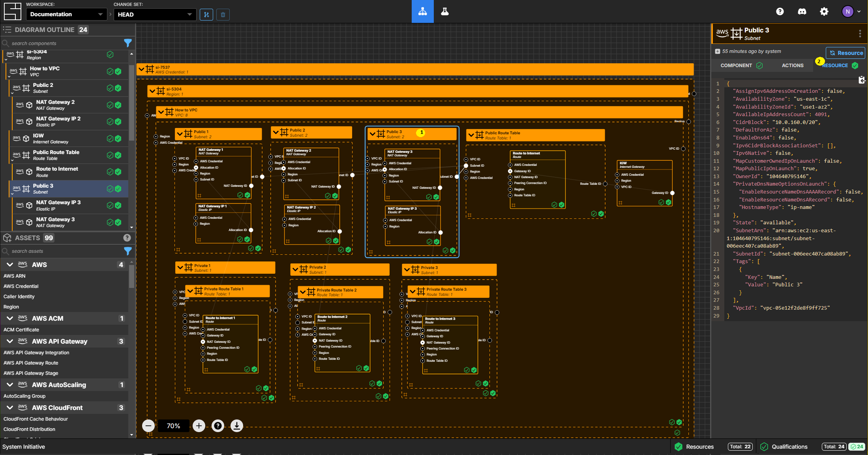868x455 pixels.
Task: Copy the resource JSON to clipboard
Action: 862,80
